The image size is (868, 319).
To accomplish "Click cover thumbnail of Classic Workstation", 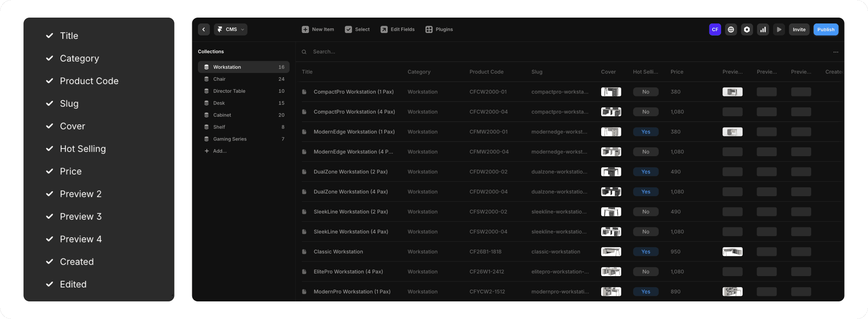I will coord(611,252).
